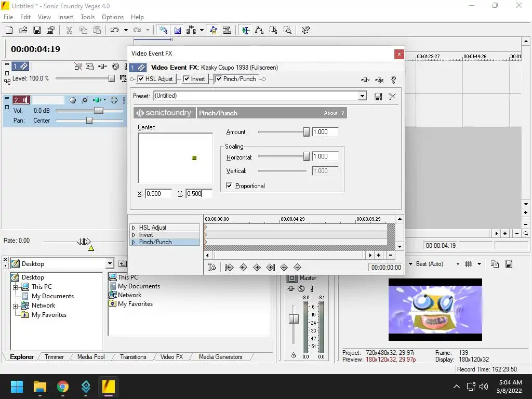The width and height of the screenshot is (532, 399).
Task: Expand the Invert keyframe row
Action: coord(134,235)
